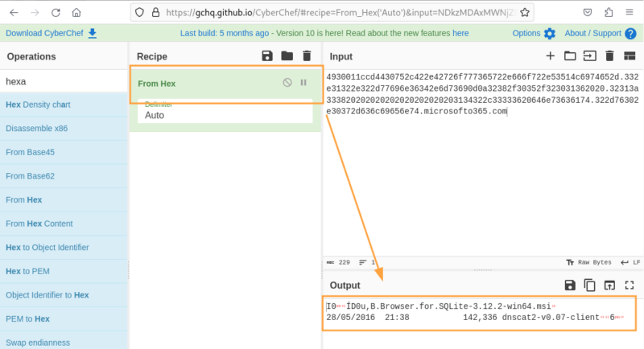
Task: Open the Pocket save icon
Action: click(x=588, y=13)
